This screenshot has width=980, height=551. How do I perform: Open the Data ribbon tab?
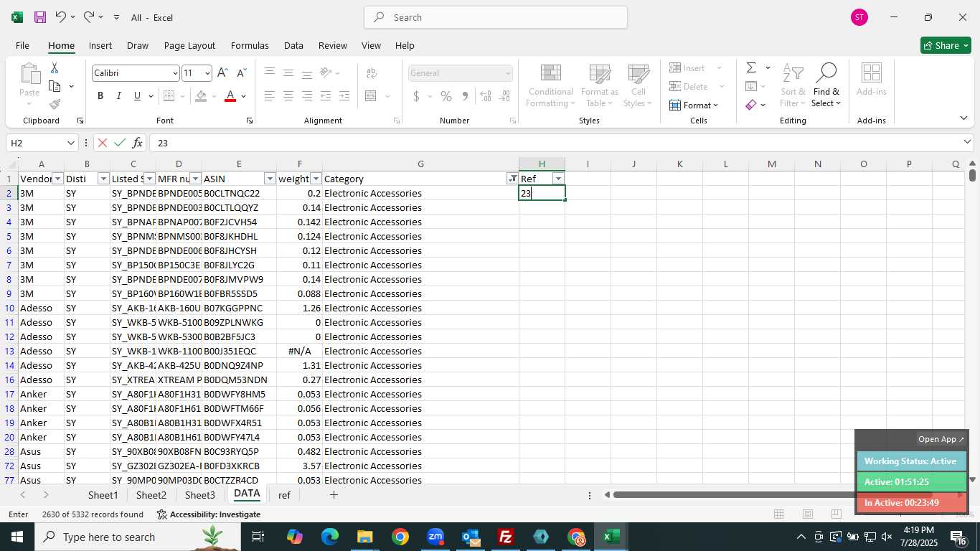(x=293, y=45)
